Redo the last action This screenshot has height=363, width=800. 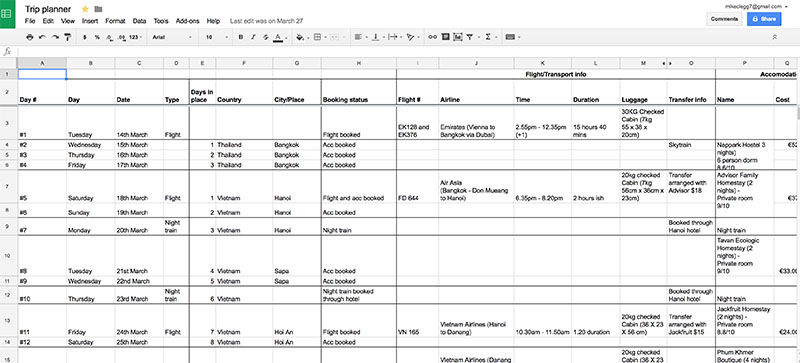[55, 37]
